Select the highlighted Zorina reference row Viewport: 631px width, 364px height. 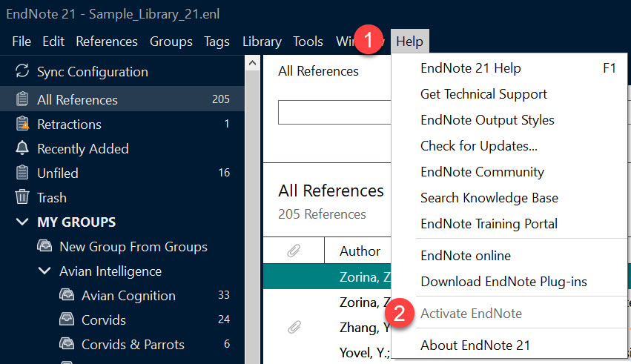click(x=327, y=277)
